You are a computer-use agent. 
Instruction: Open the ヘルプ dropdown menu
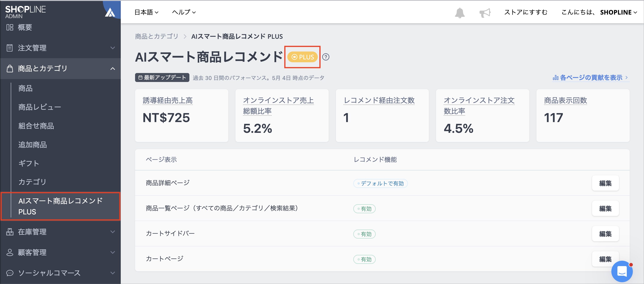coord(184,12)
